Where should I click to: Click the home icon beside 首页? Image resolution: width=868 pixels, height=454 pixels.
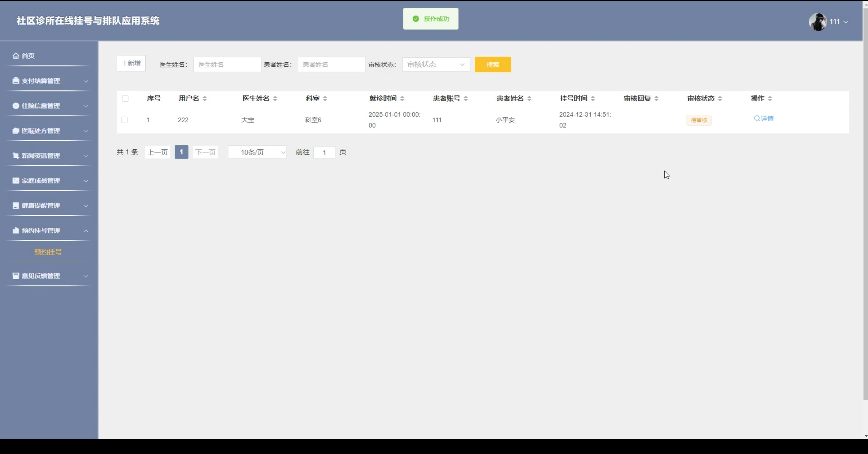pos(16,56)
